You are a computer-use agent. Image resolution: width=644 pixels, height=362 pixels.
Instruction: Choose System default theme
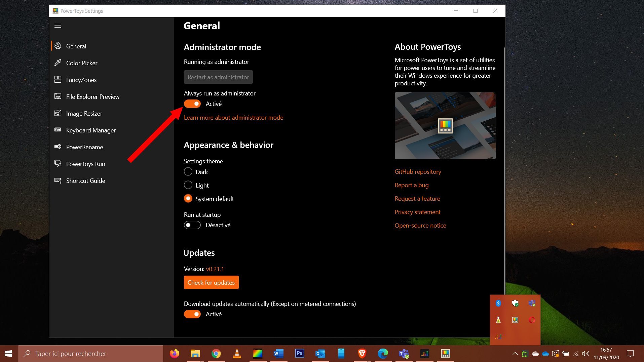click(188, 199)
